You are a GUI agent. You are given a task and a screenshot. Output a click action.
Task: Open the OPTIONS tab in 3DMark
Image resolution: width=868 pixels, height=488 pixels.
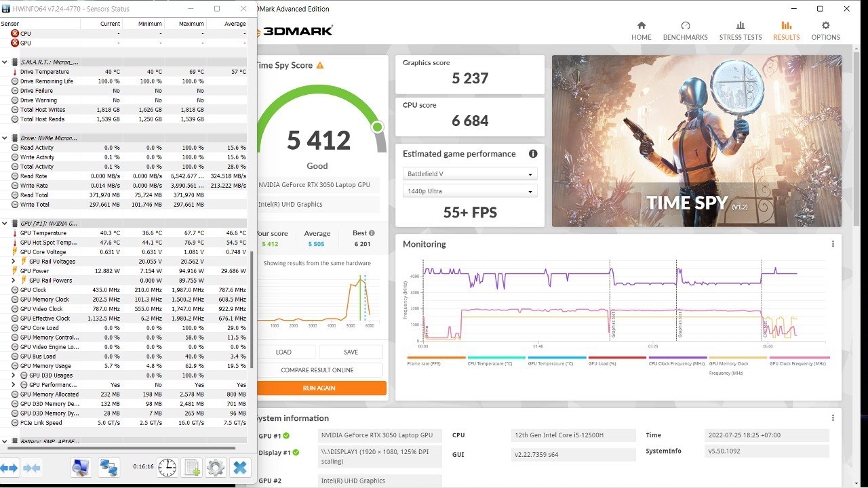tap(826, 31)
